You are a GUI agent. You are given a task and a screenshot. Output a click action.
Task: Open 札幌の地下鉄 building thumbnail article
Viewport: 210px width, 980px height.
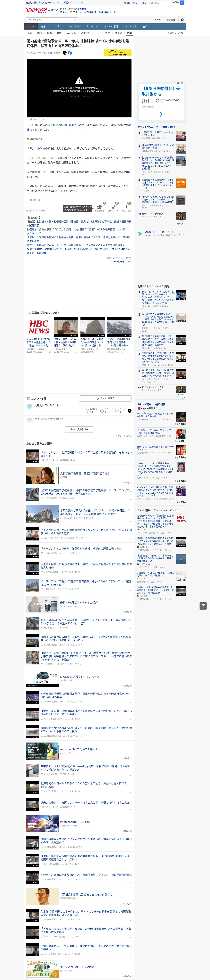click(x=93, y=327)
